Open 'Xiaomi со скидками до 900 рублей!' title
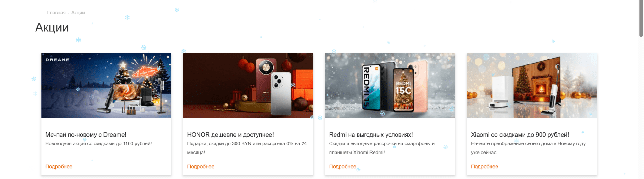The image size is (644, 179). pos(520,135)
